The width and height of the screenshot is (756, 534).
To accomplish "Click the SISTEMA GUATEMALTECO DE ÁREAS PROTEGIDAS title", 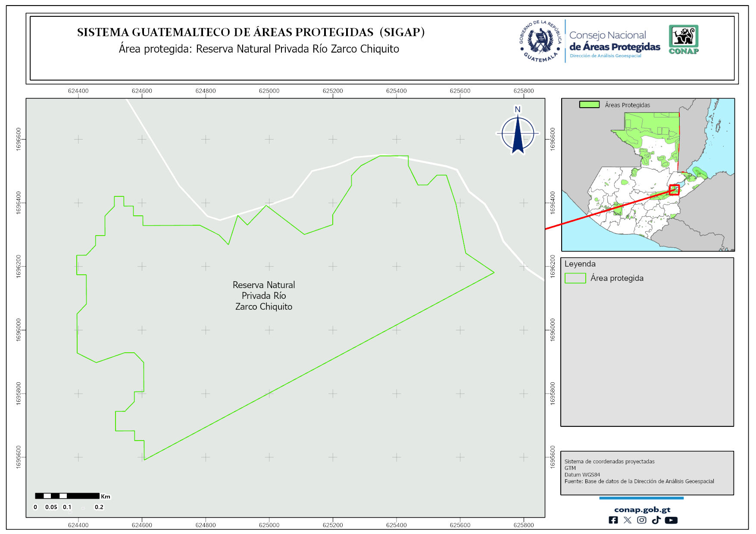I will point(251,33).
